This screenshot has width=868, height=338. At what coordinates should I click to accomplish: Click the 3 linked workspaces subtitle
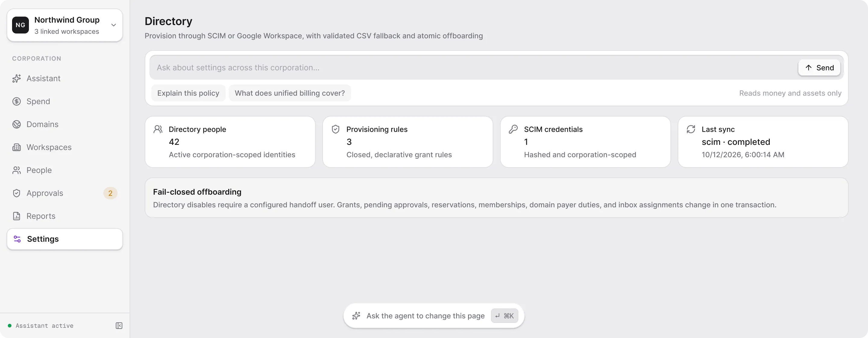[67, 32]
